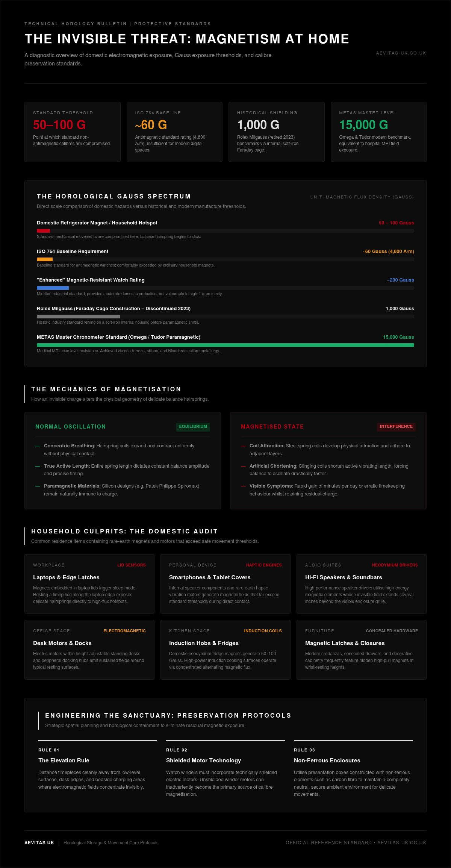Click the "HAPTIC ENGINES" tag
Viewport: 451px width, 868px height.
(x=264, y=565)
